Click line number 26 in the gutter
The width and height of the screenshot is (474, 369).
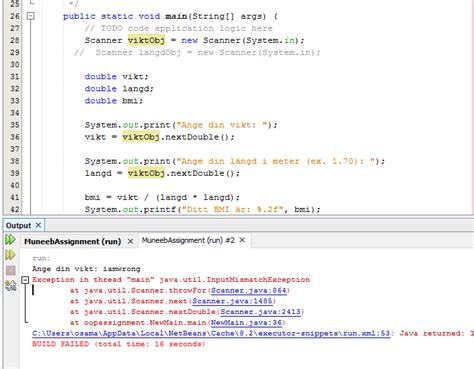[15, 16]
